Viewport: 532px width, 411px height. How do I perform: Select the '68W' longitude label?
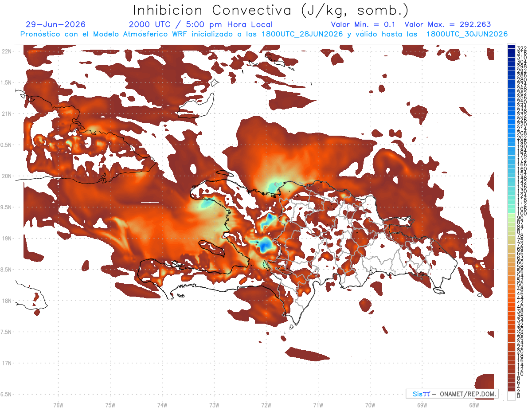tap(474, 405)
